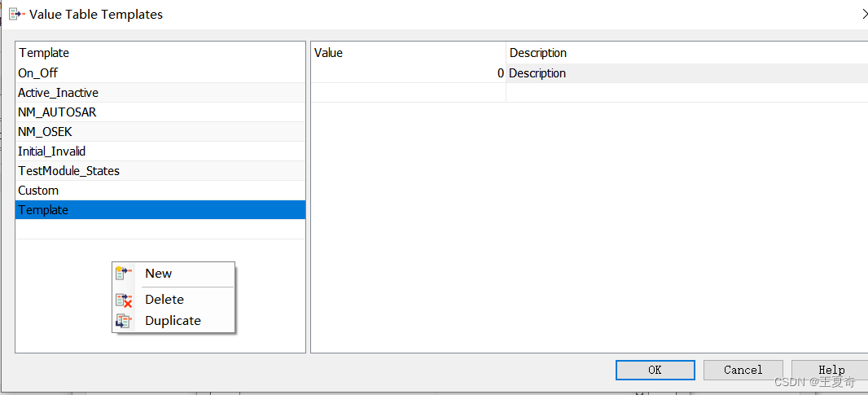Select the NM_OSEK template row
This screenshot has height=395, width=868.
tap(160, 132)
